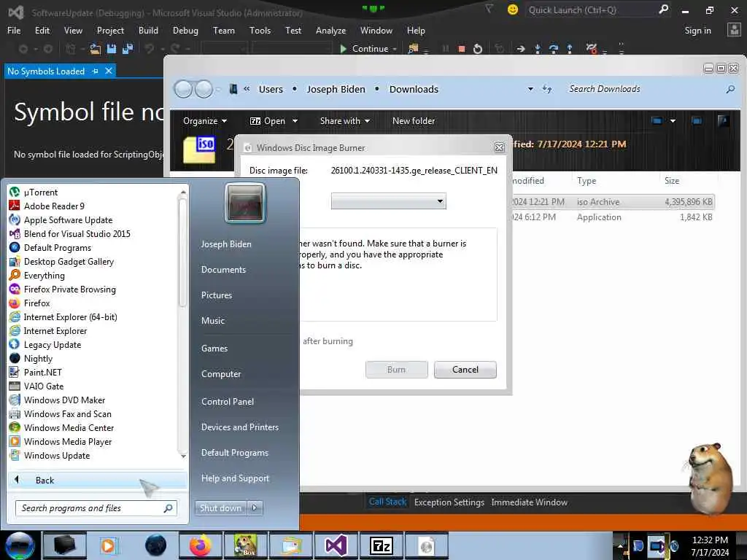Open the Analyze menu
This screenshot has height=560, width=747.
point(330,31)
